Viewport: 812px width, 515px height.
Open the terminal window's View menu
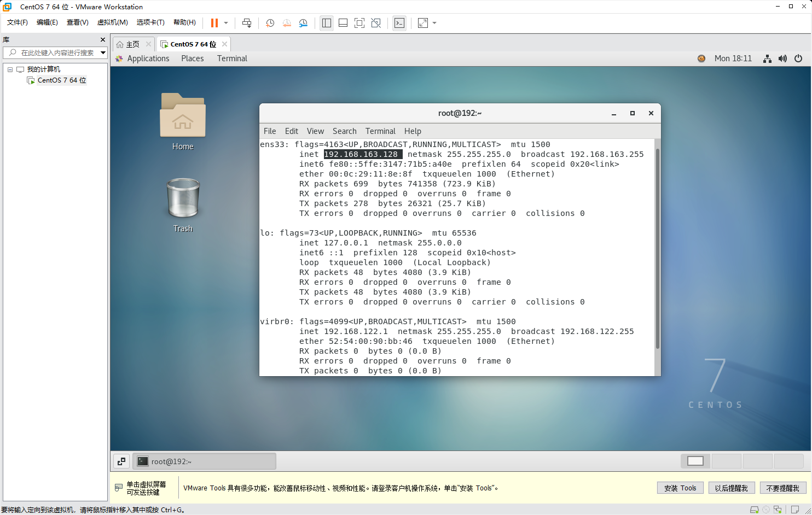coord(315,131)
